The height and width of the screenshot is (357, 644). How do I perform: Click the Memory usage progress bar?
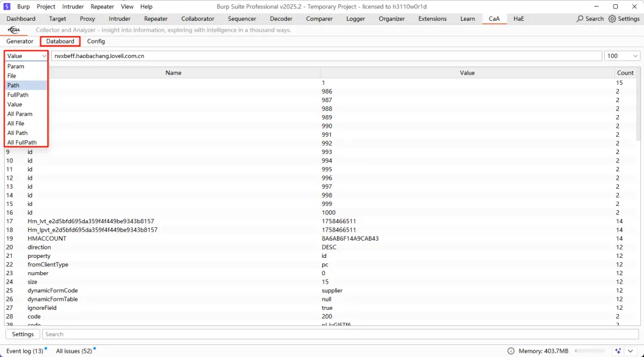click(590, 351)
